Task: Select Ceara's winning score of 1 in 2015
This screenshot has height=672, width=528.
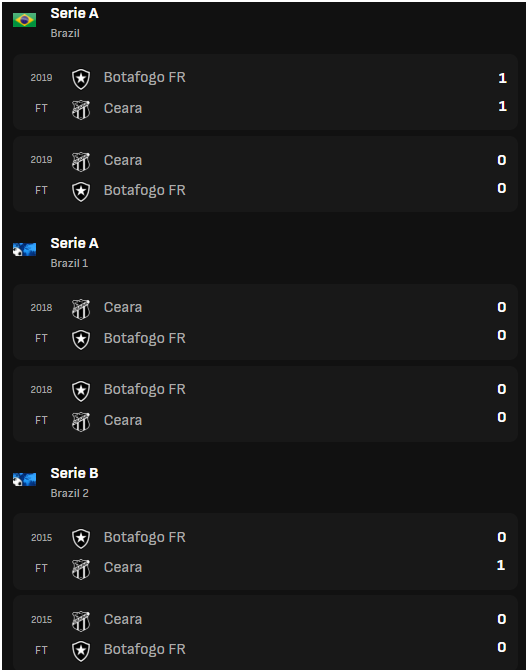Action: pos(501,565)
